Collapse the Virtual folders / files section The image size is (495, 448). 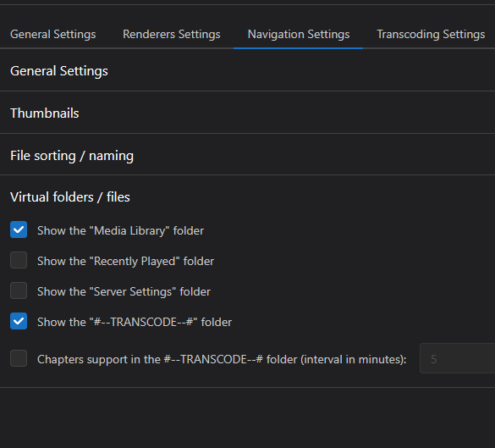tap(247, 196)
